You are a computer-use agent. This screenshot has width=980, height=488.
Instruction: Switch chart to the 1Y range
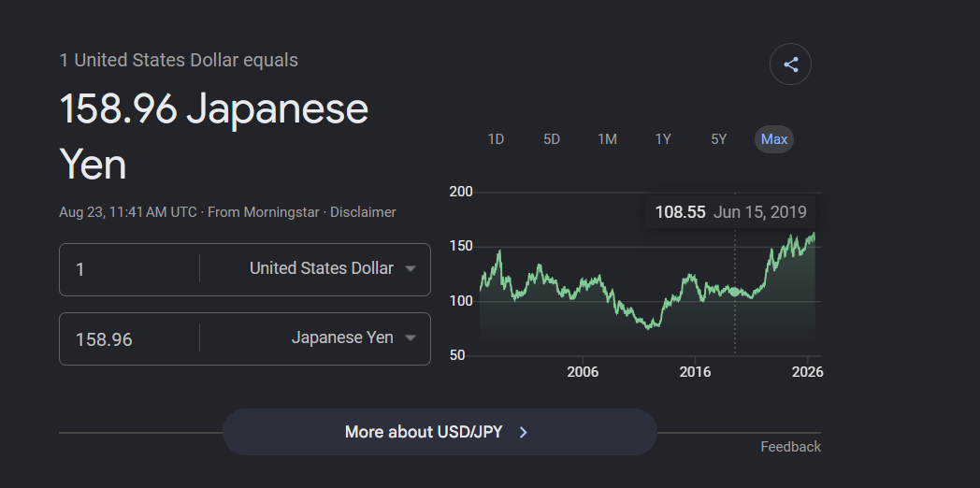point(662,139)
